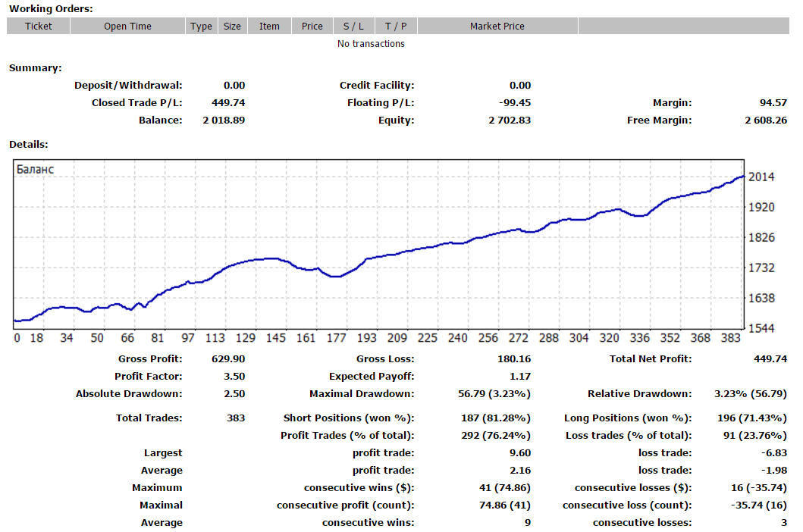This screenshot has height=532, width=803.
Task: Click the consecutive losses value 16 (-35.74)
Action: pos(759,487)
